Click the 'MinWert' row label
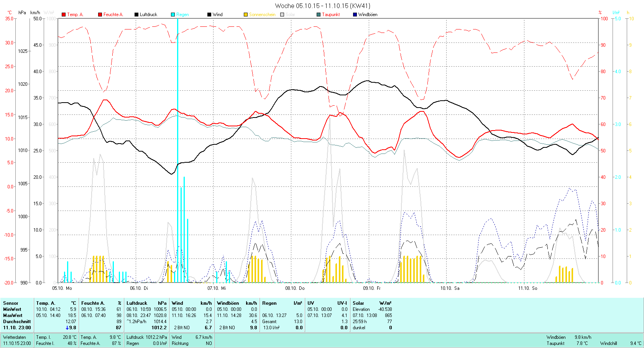This screenshot has width=644, height=348. pos(12,309)
